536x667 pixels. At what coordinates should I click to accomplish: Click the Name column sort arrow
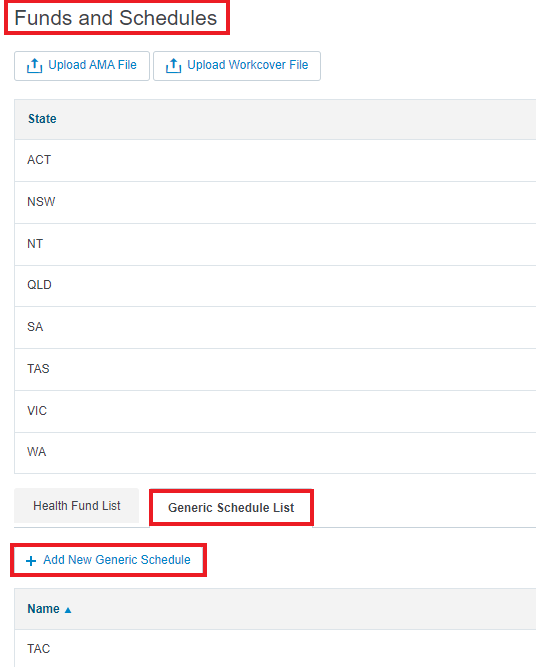pyautogui.click(x=68, y=610)
